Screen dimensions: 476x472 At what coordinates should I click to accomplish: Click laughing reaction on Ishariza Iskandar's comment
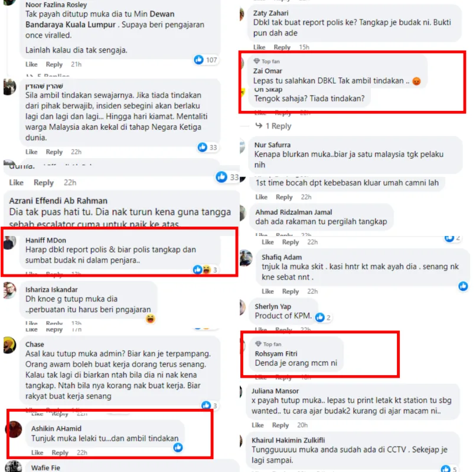(x=150, y=319)
